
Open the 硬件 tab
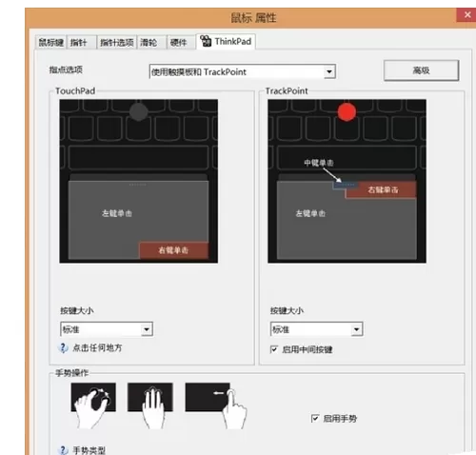[181, 42]
